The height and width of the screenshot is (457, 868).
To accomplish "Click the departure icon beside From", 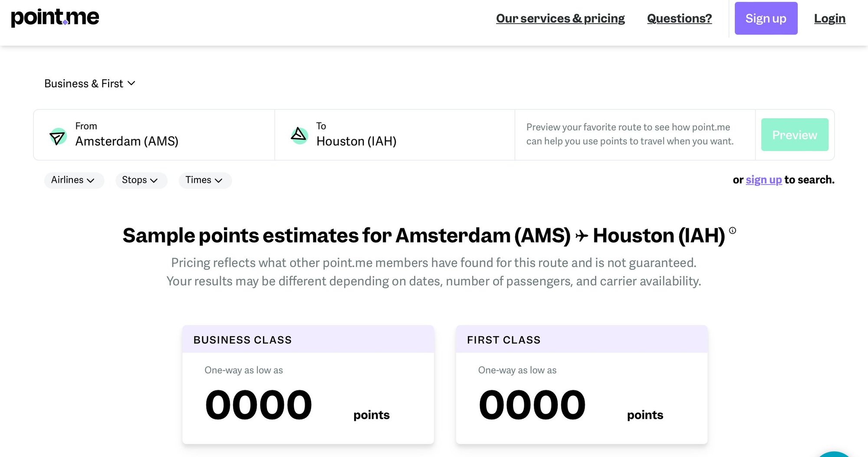I will (58, 136).
